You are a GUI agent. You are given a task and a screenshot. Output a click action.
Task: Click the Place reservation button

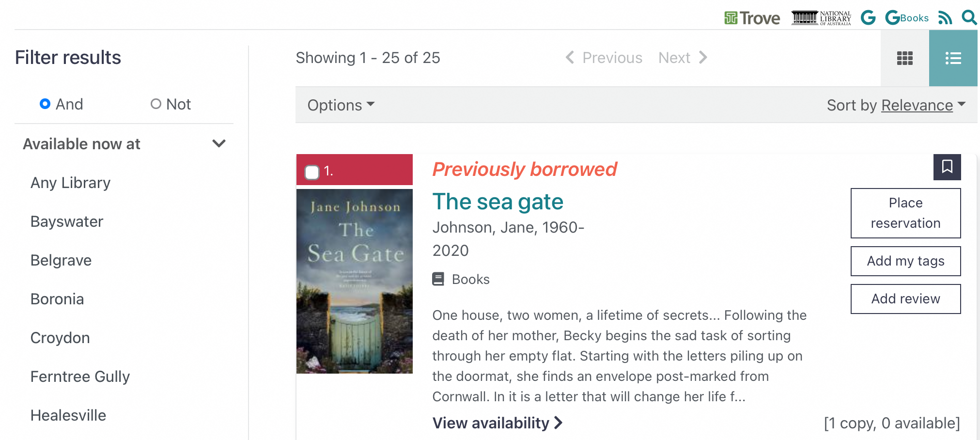(905, 213)
